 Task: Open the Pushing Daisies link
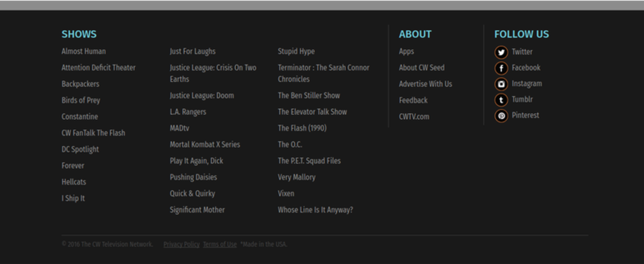click(194, 177)
